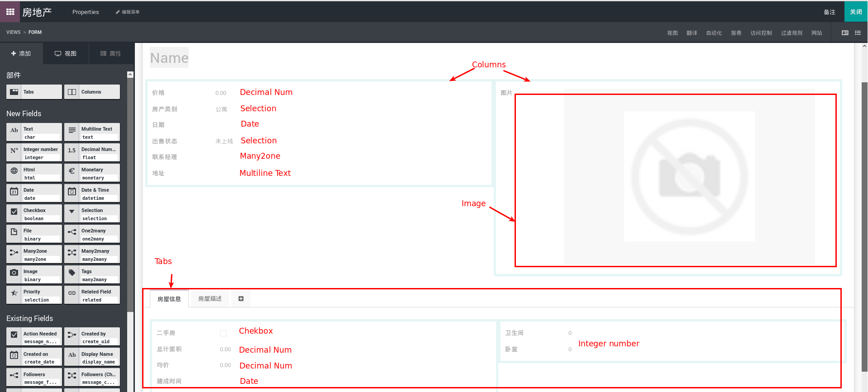Select the Tags field icon
The image size is (868, 392).
pyautogui.click(x=72, y=273)
